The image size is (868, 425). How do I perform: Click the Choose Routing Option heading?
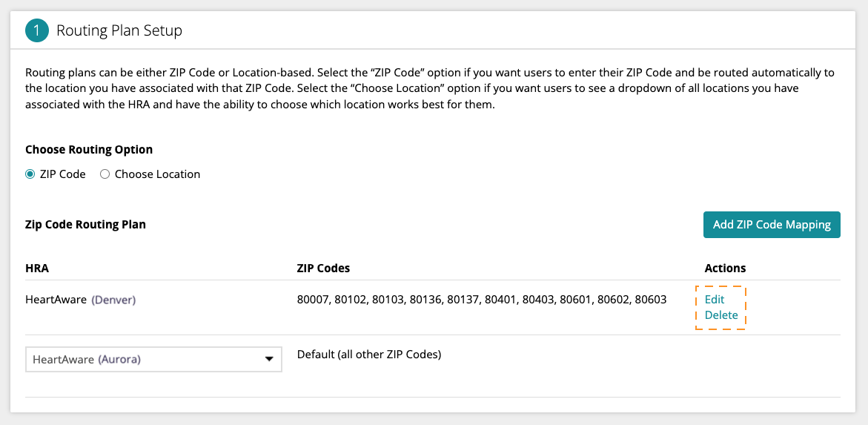(89, 150)
